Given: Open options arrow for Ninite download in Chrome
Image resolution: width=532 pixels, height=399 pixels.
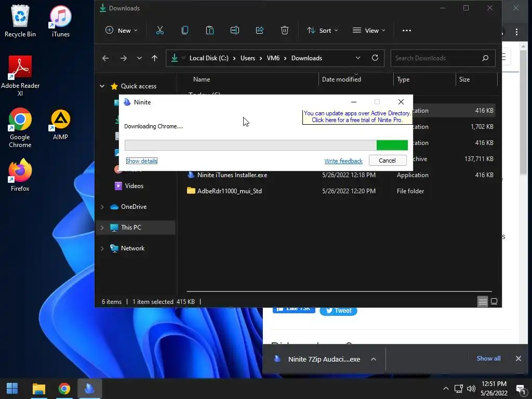Looking at the screenshot, I should click(x=373, y=359).
